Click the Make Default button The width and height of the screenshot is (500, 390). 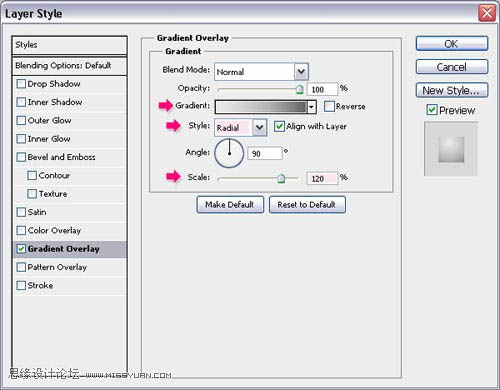pyautogui.click(x=230, y=204)
